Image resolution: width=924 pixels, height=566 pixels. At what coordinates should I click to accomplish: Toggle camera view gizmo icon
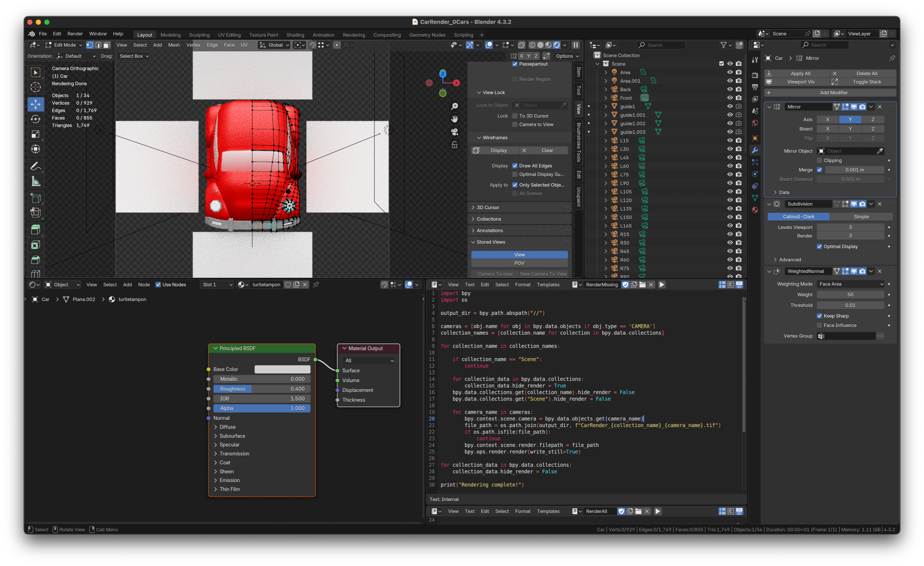pyautogui.click(x=455, y=132)
